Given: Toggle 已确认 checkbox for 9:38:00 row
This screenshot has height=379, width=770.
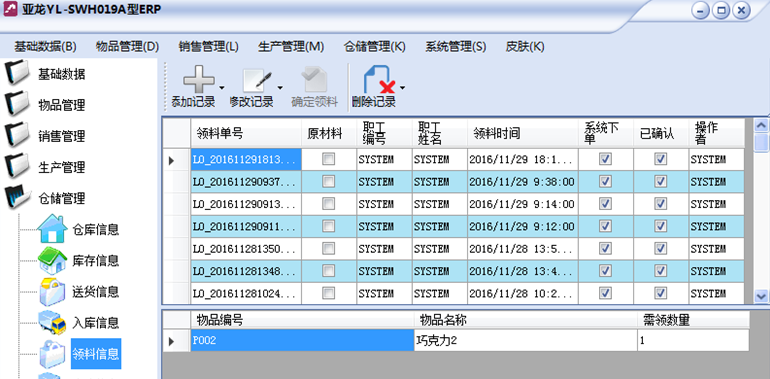Looking at the screenshot, I should [x=660, y=182].
